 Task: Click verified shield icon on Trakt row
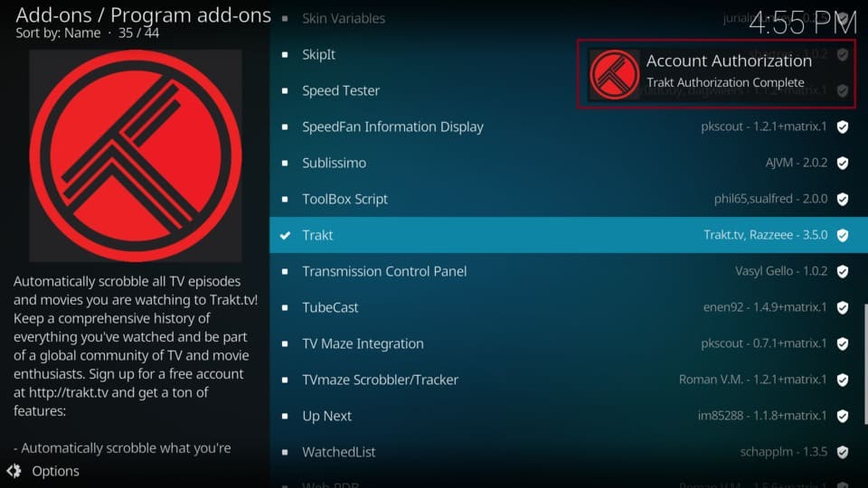(x=843, y=235)
